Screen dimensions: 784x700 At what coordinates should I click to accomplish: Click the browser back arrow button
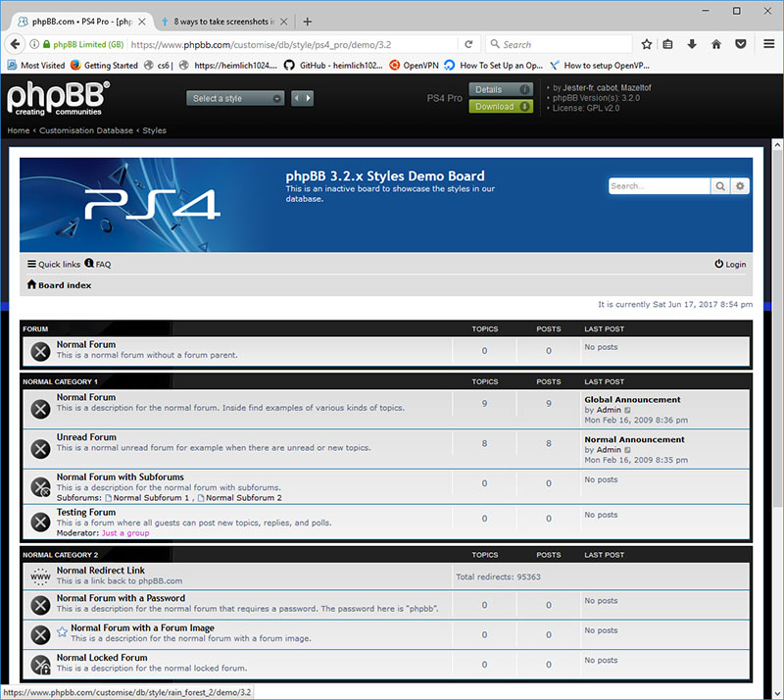click(15, 44)
